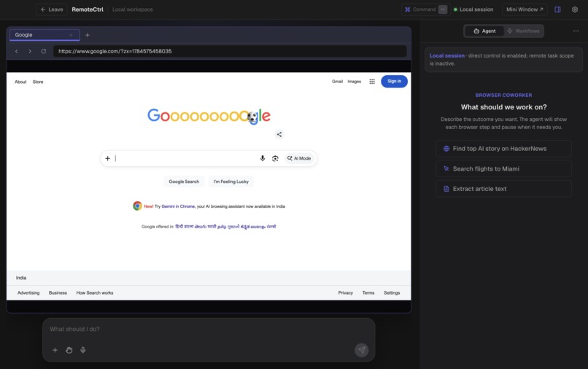This screenshot has height=369, width=588.
Task: Toggle the side panel layout icon
Action: coord(557,9)
